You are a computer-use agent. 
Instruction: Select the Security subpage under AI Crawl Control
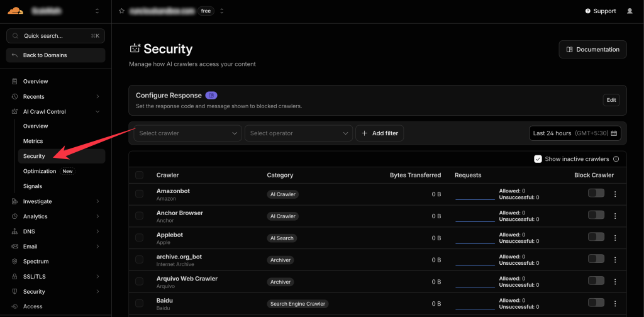(x=62, y=156)
